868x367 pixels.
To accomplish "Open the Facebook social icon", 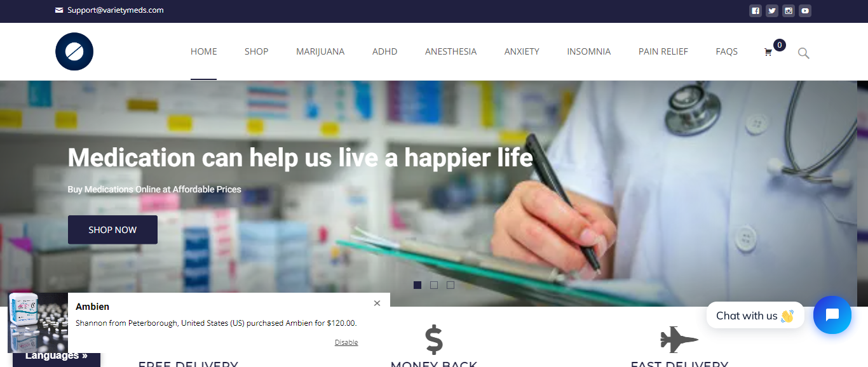I will (755, 10).
